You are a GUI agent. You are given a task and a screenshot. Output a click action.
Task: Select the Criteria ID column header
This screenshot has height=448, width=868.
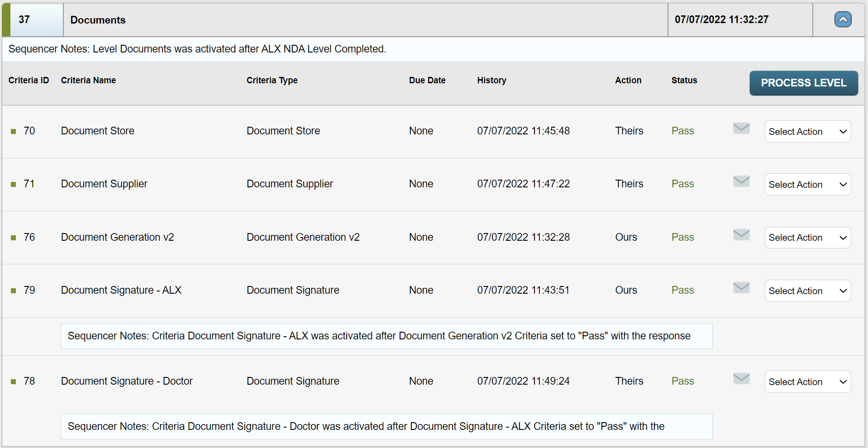pyautogui.click(x=29, y=80)
